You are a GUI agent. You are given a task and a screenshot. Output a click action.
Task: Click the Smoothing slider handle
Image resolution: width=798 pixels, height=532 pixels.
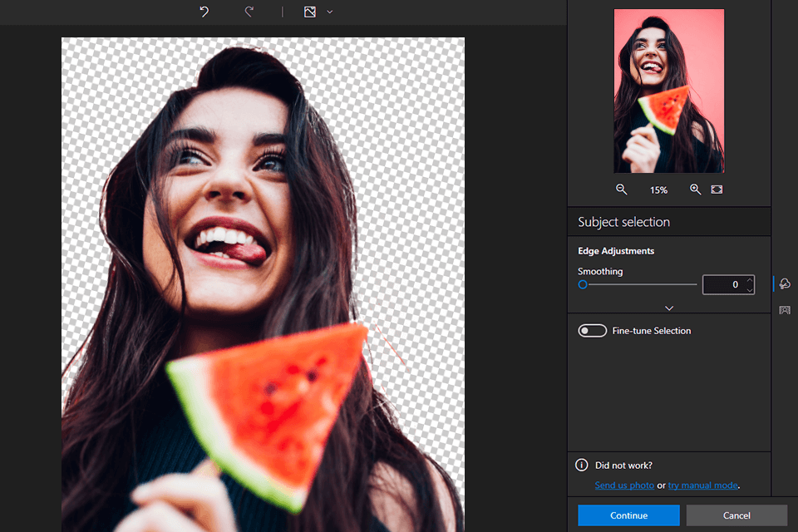[x=583, y=284]
